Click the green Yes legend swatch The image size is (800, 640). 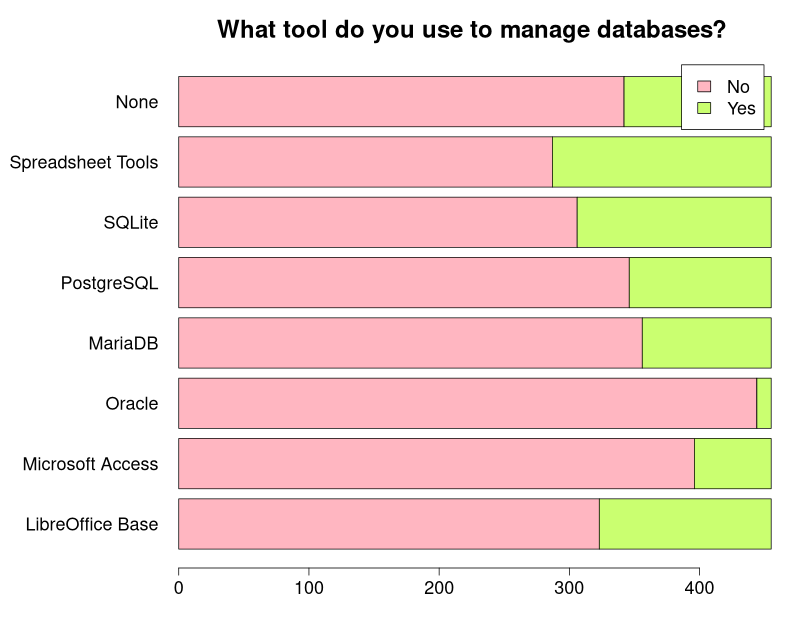(x=704, y=108)
